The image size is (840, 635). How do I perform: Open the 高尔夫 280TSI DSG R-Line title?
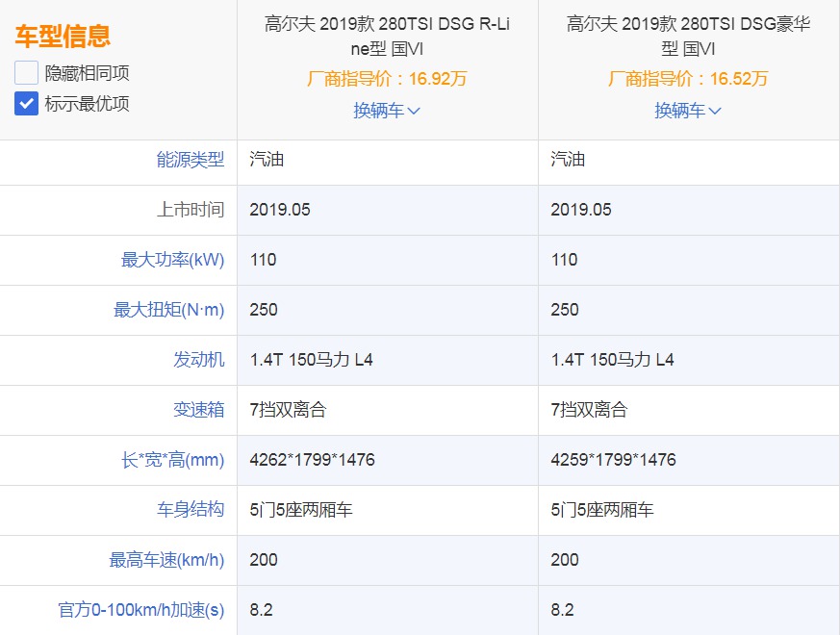pos(387,36)
